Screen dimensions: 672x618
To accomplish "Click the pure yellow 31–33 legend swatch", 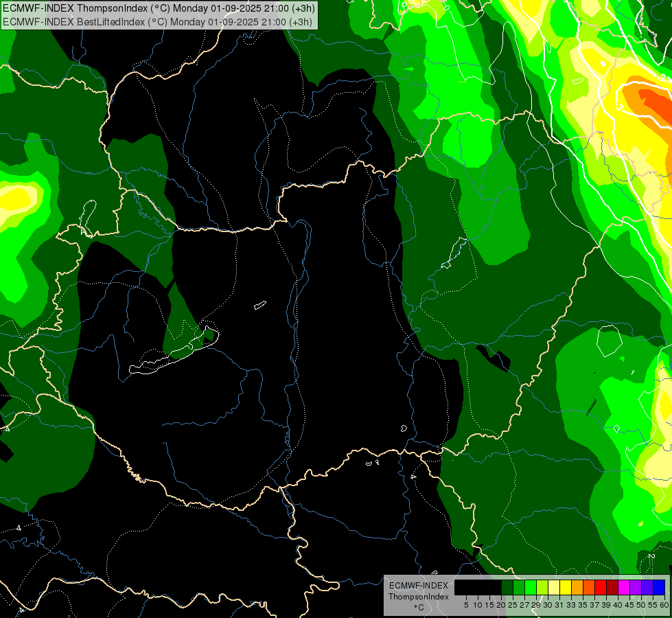I will coord(566,587).
